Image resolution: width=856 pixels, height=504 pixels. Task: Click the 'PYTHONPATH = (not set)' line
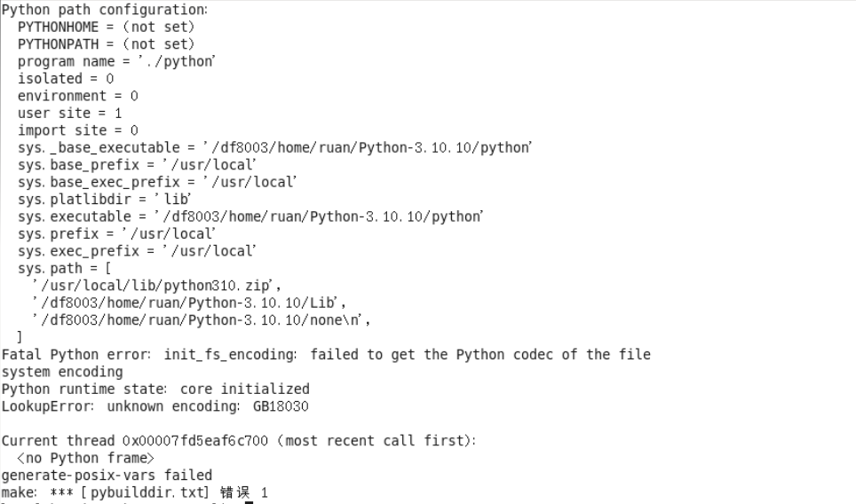coord(106,44)
